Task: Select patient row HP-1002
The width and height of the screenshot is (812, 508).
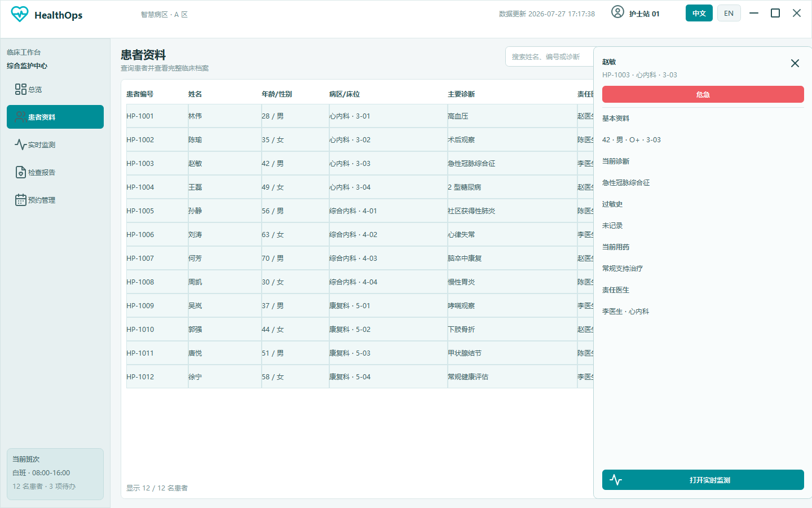Action: click(x=360, y=139)
